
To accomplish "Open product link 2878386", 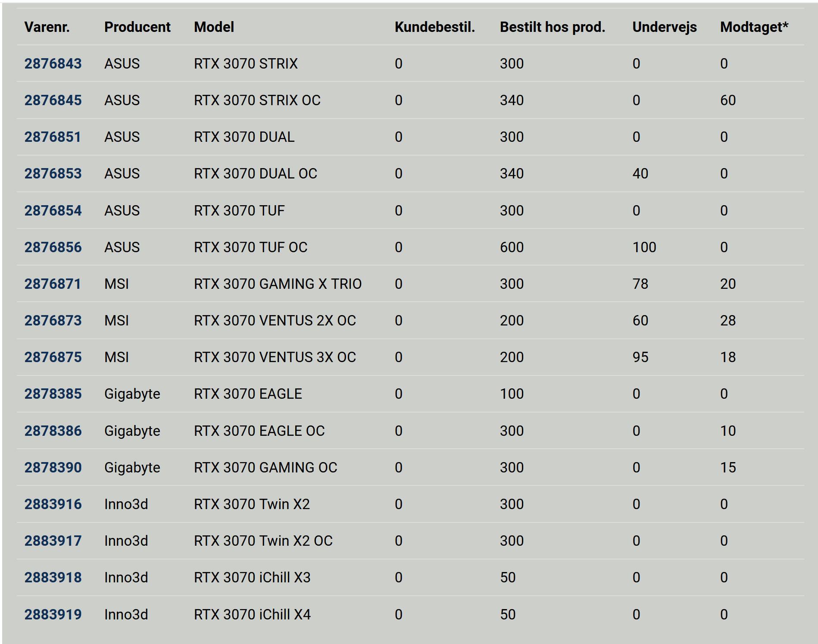I will (53, 431).
